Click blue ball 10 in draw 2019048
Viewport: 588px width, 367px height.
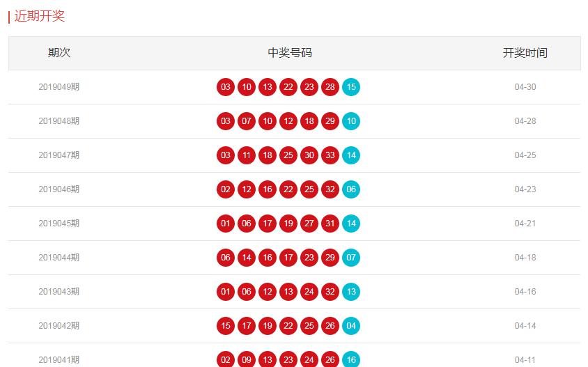pyautogui.click(x=351, y=121)
